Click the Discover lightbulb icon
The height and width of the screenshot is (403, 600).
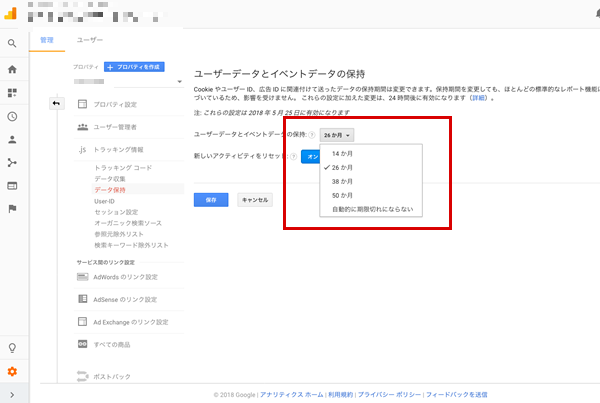(x=12, y=347)
